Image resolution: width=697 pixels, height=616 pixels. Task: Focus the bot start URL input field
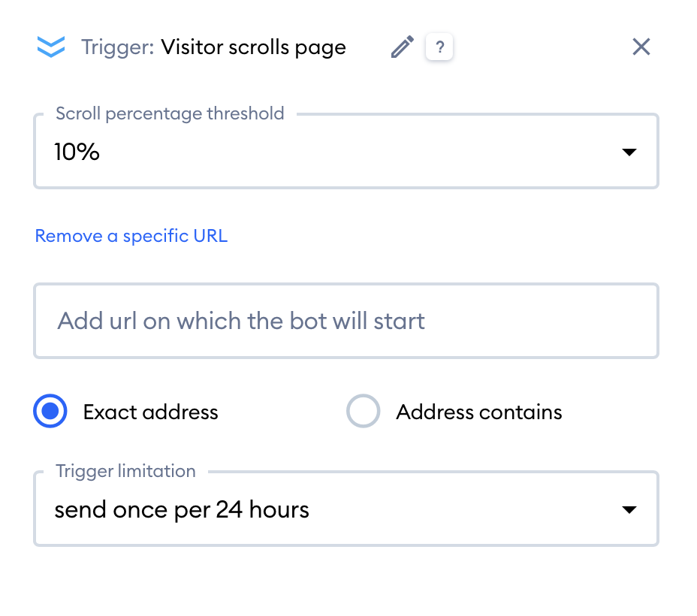click(x=345, y=322)
